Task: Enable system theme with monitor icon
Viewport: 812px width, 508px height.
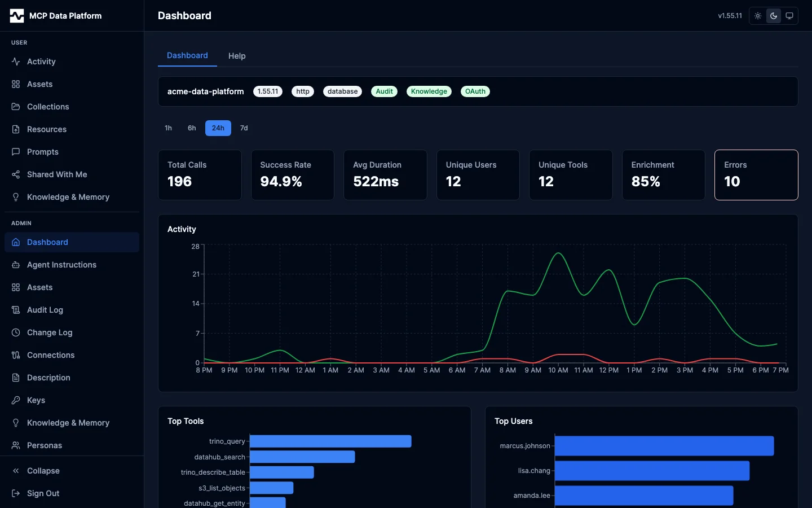Action: click(789, 16)
